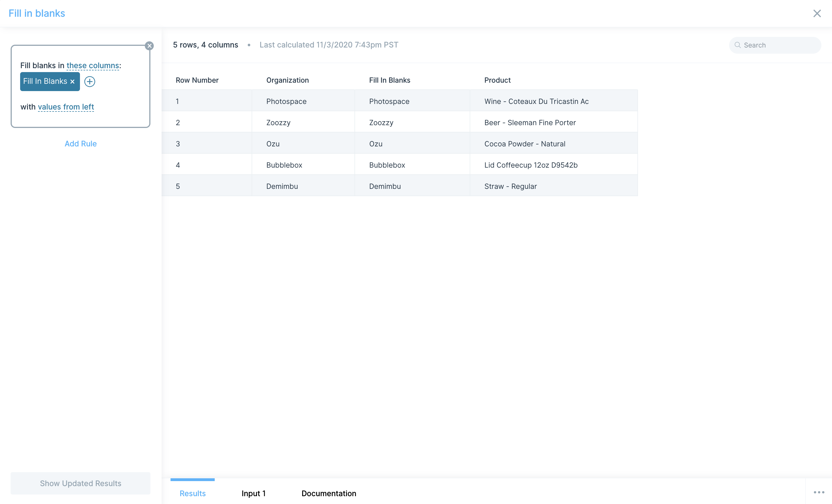Open the three-dot more options menu
Image resolution: width=832 pixels, height=504 pixels.
819,492
